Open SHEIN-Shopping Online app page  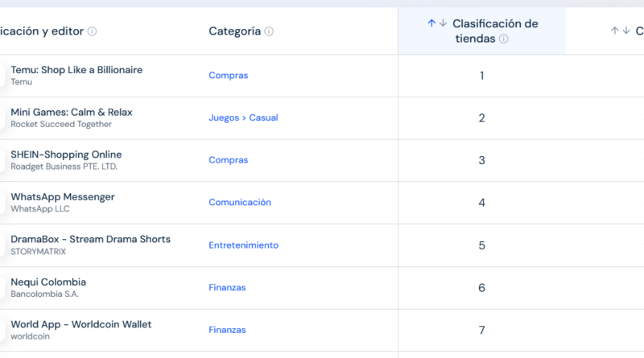click(x=66, y=154)
